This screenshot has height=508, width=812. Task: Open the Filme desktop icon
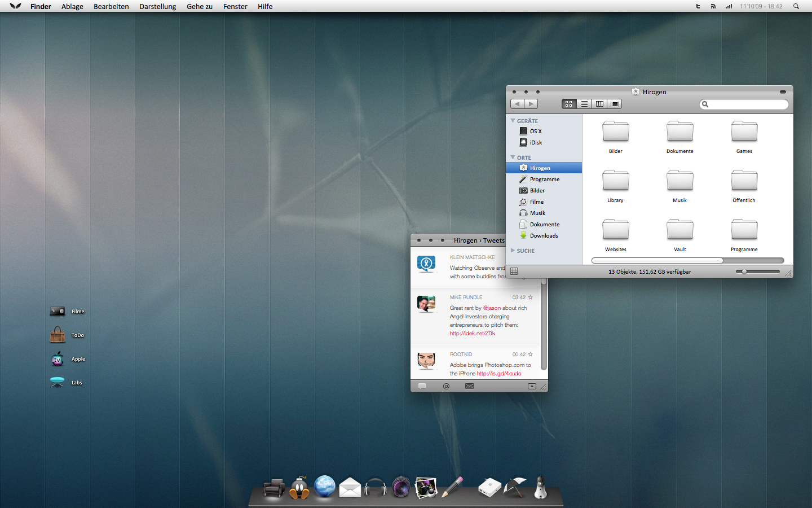pyautogui.click(x=58, y=311)
